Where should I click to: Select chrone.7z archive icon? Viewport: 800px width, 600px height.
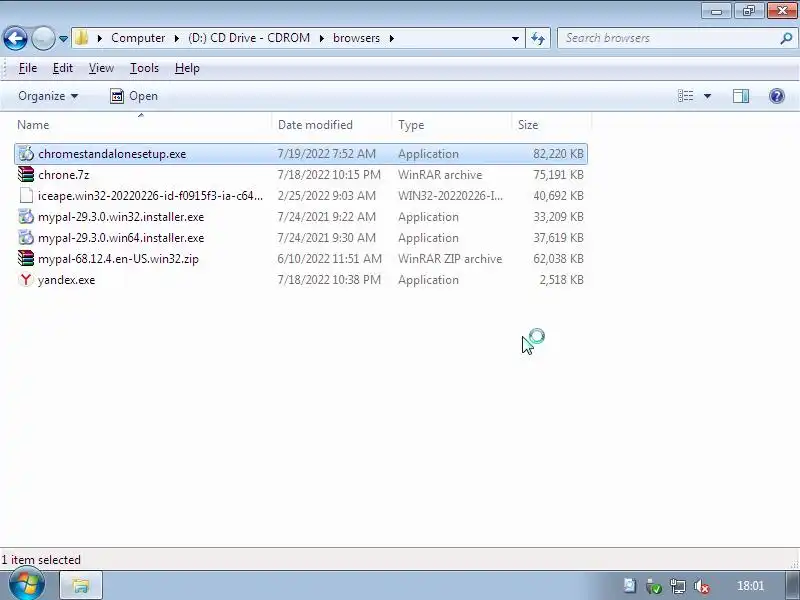(26, 174)
